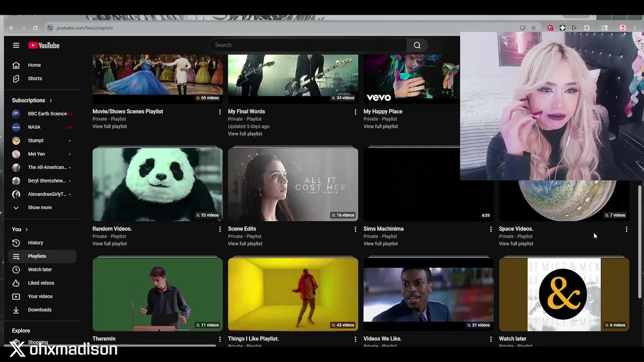View full playlist under My Happy Place

click(x=381, y=126)
